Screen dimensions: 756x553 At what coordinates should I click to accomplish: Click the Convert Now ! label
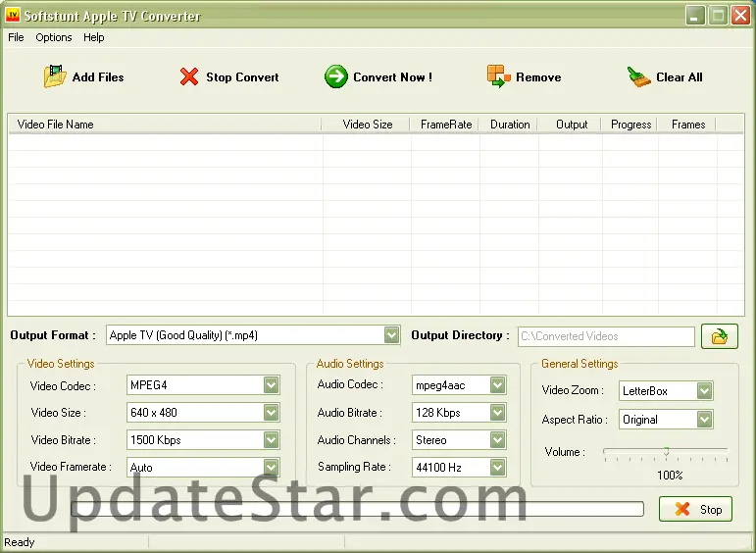click(x=392, y=77)
